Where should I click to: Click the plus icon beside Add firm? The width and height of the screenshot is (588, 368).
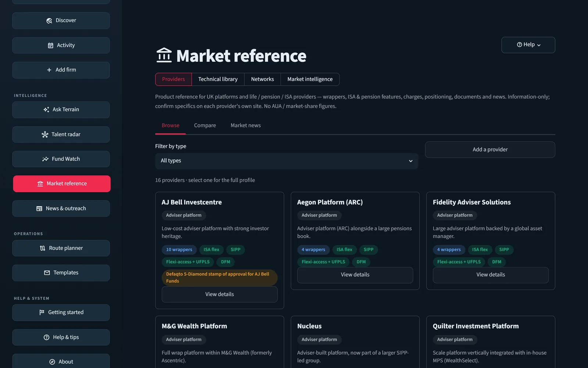(49, 70)
